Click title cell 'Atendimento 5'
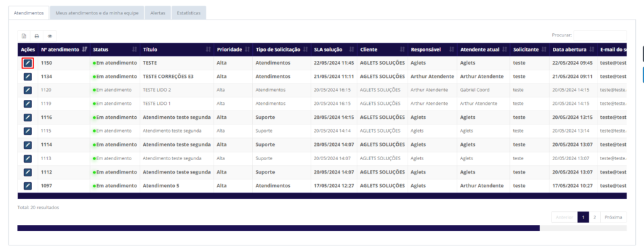The width and height of the screenshot is (644, 250). [161, 185]
